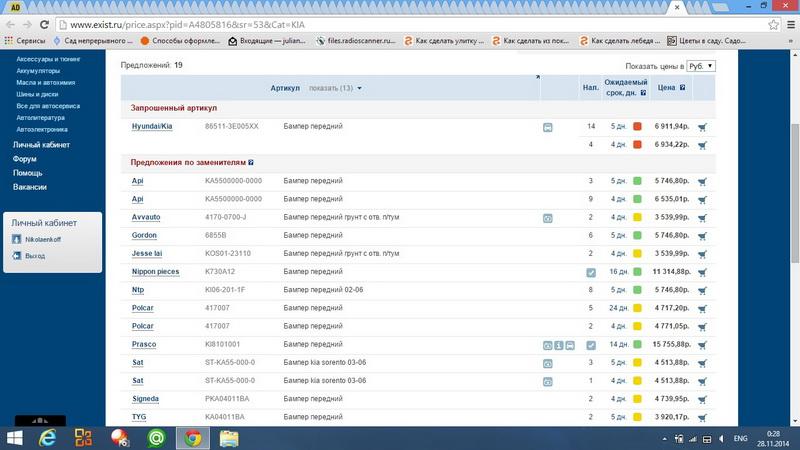Add Hyundai/Kia 6 911,94р. bumper to cart

702,127
